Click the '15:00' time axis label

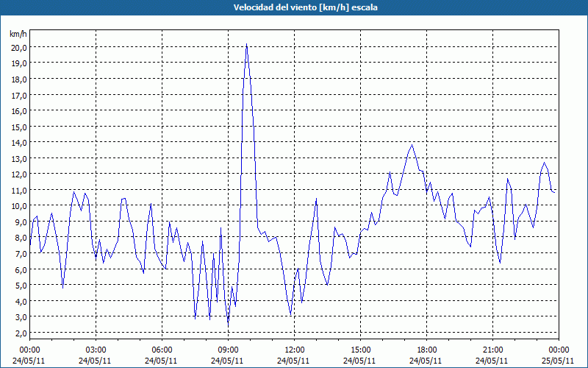tap(360, 350)
